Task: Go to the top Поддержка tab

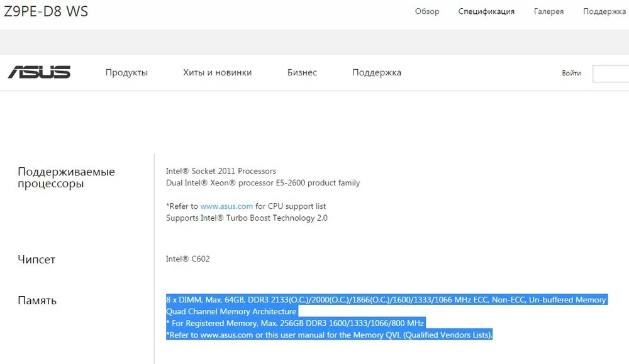Action: pyautogui.click(x=604, y=11)
